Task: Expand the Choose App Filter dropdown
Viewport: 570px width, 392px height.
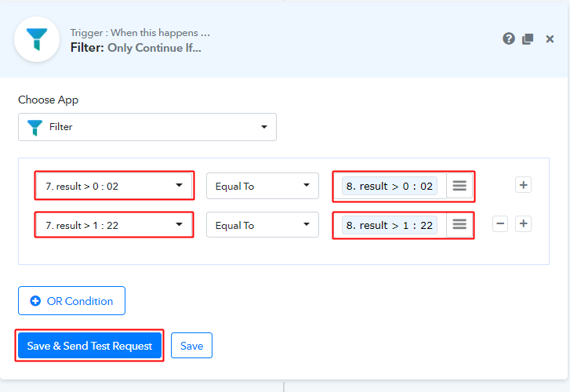Action: click(147, 127)
